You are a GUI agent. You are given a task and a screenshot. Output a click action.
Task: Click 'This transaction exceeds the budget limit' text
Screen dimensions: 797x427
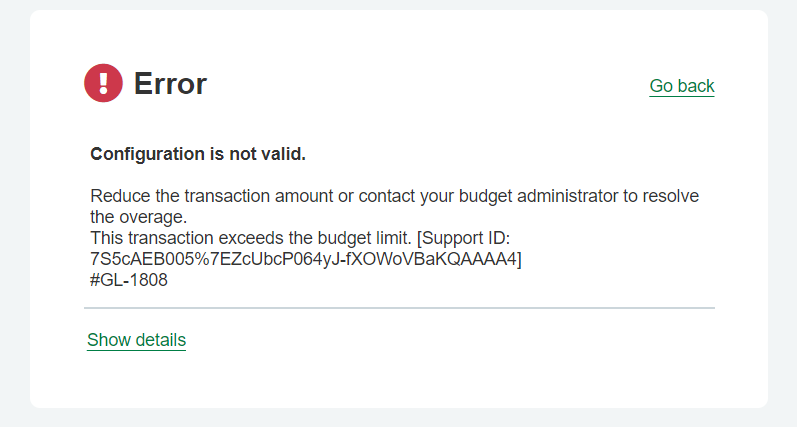[x=251, y=238]
